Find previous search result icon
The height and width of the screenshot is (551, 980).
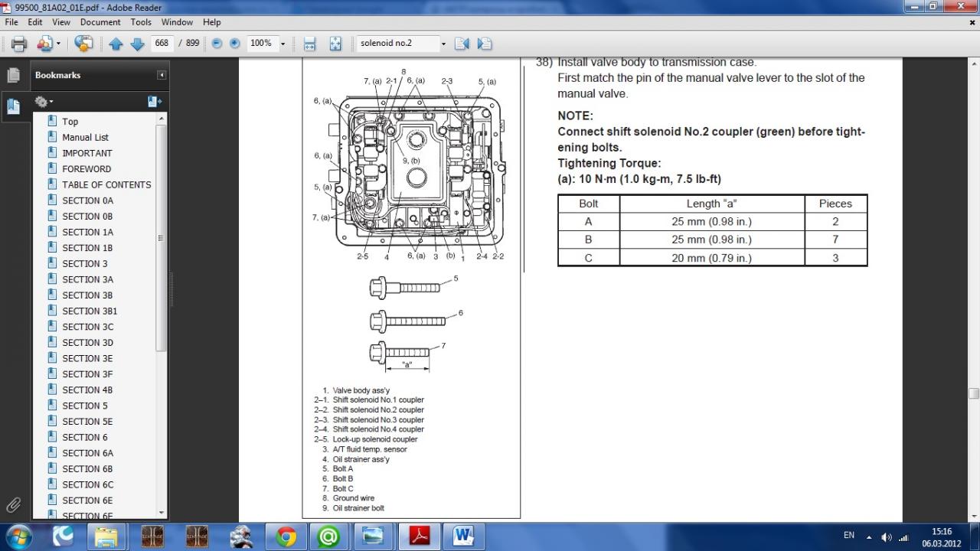tap(462, 44)
